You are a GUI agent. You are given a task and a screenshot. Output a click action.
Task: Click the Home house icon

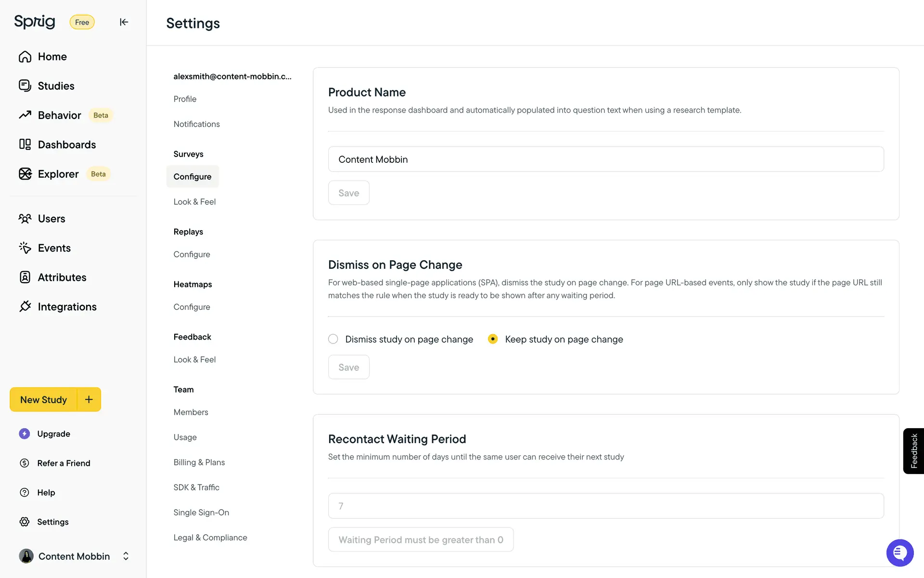click(25, 57)
